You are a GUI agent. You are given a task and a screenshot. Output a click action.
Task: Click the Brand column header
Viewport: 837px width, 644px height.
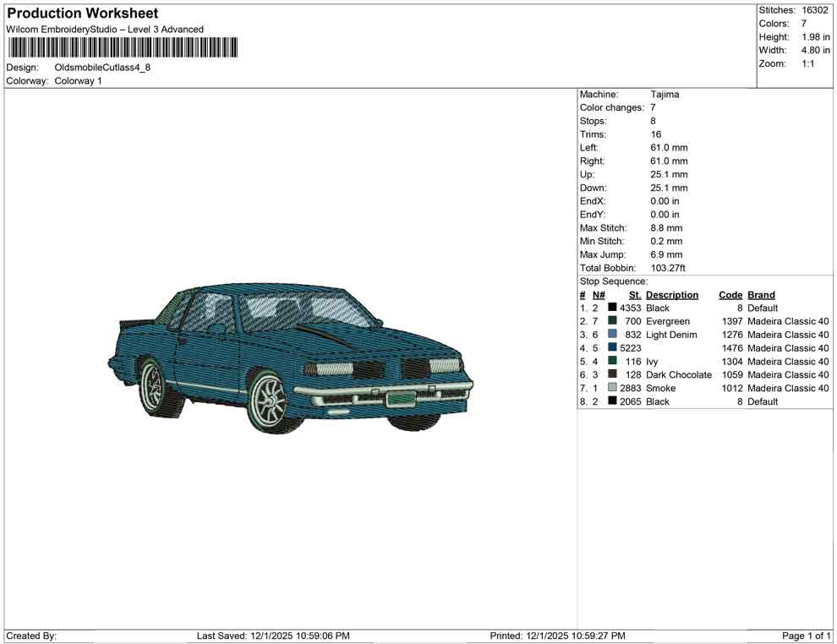(x=761, y=295)
